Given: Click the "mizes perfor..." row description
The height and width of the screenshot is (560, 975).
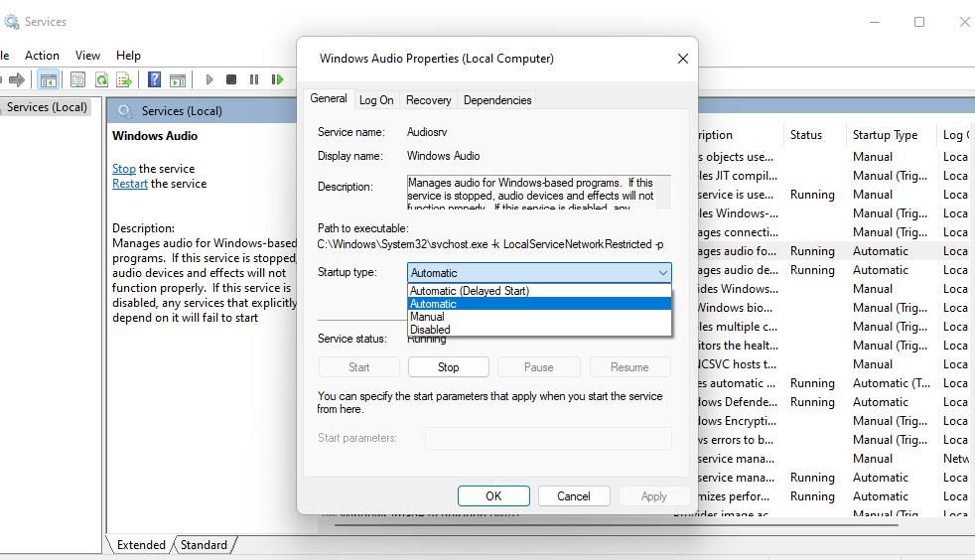Looking at the screenshot, I should [x=734, y=496].
